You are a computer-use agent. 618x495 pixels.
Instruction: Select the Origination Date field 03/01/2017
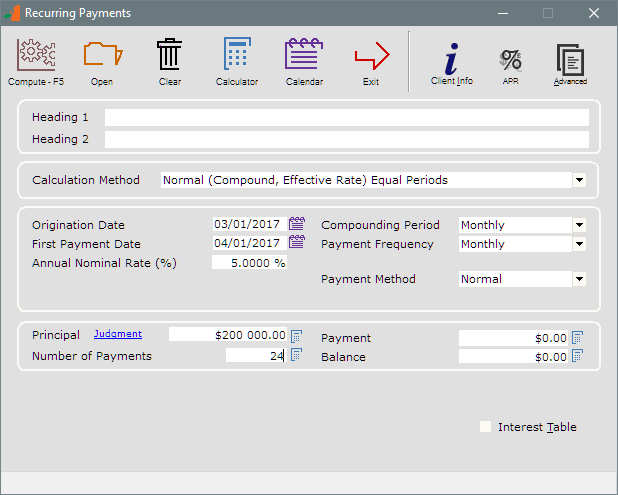pyautogui.click(x=249, y=224)
